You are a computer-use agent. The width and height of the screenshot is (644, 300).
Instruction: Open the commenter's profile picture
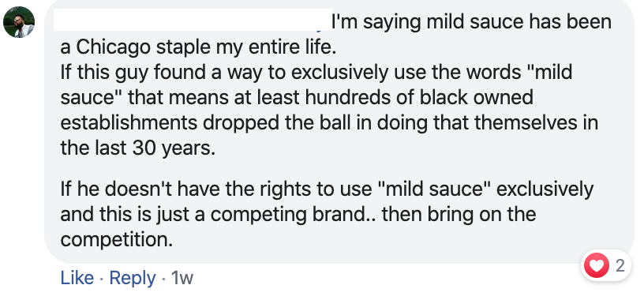coord(19,22)
